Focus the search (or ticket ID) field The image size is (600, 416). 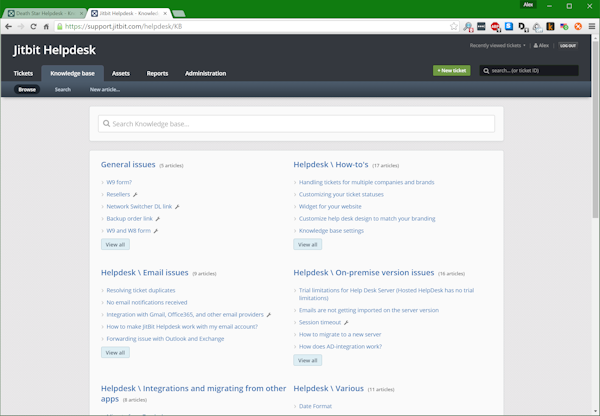[x=529, y=70]
